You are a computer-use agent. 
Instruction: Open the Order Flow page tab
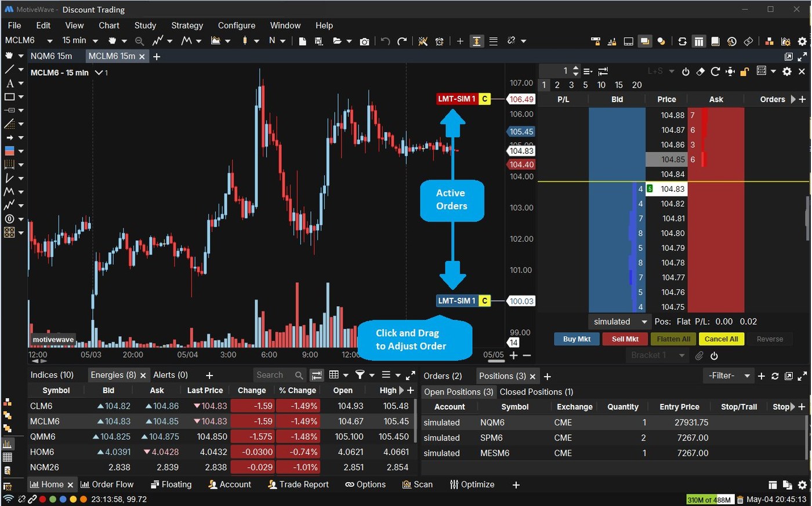(107, 485)
